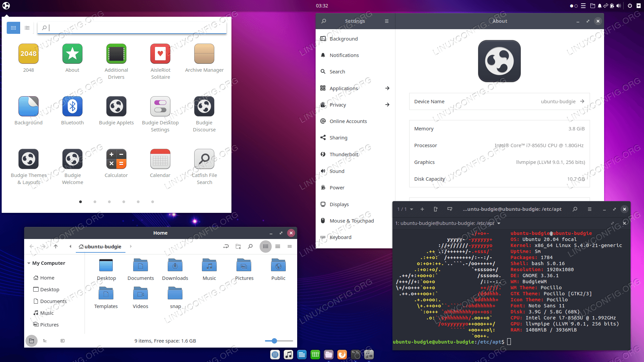Switch app menu to compact list view

[27, 28]
